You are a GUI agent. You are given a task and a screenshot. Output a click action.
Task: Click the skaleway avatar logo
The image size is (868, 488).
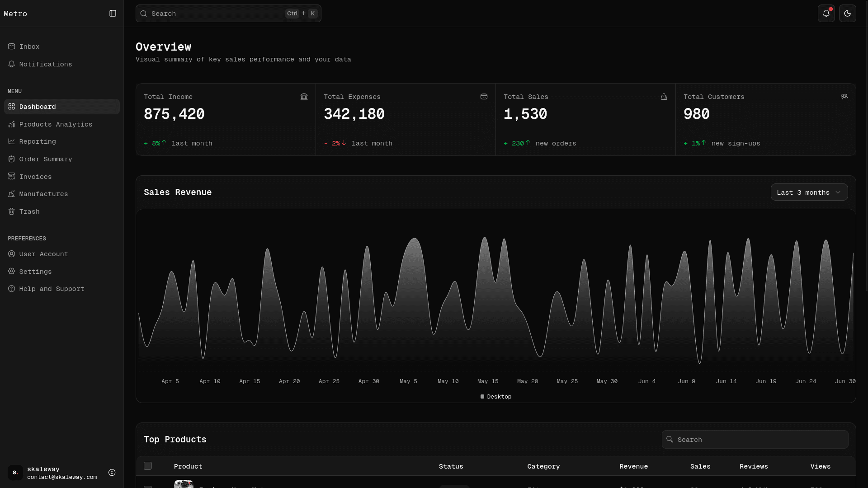15,473
